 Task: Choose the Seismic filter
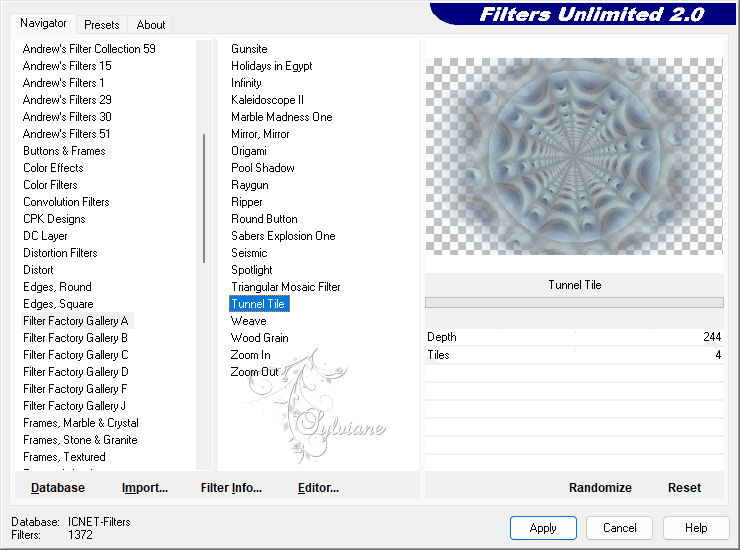(249, 253)
